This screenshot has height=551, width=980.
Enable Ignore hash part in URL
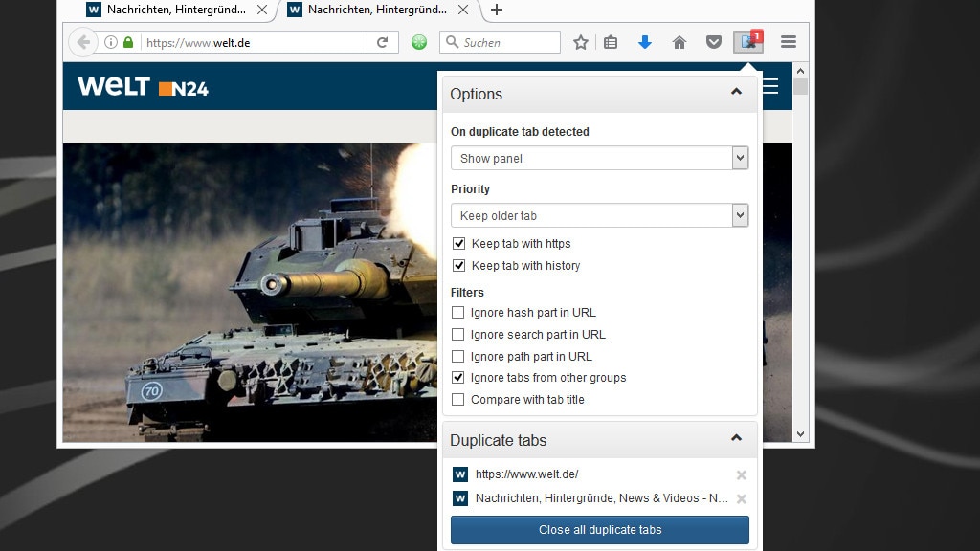(458, 313)
